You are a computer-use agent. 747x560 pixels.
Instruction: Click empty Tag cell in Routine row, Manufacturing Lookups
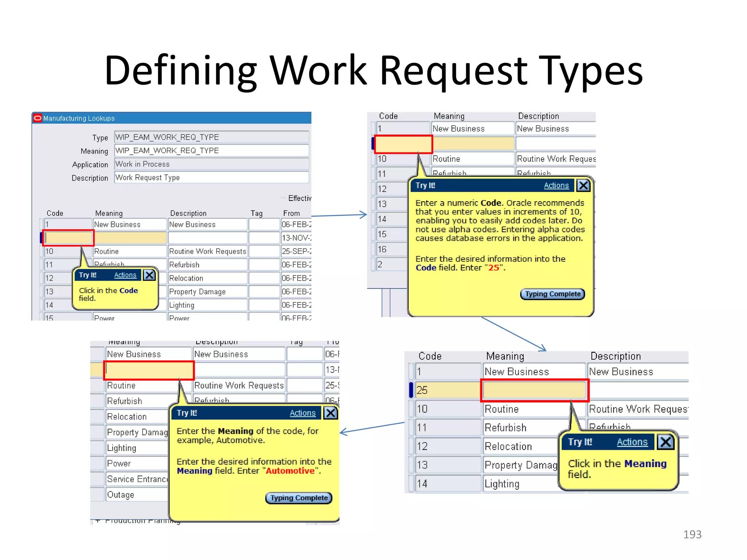coord(264,251)
